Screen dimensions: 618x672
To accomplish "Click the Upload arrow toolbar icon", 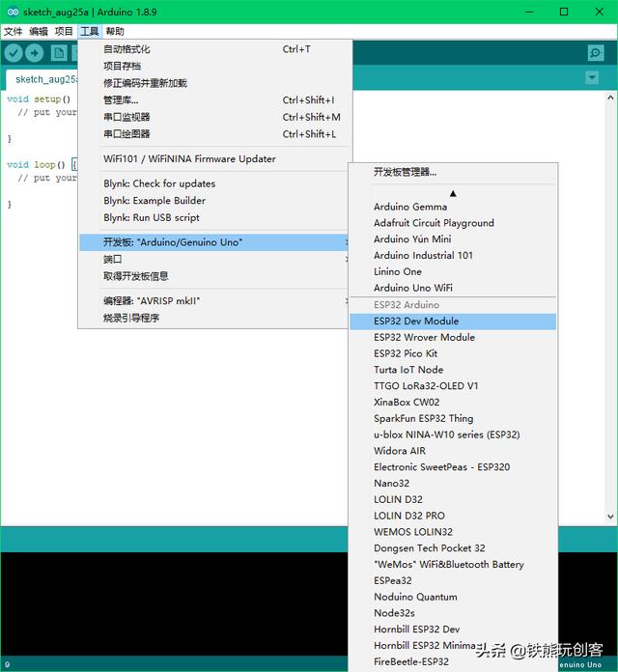I will [x=35, y=53].
